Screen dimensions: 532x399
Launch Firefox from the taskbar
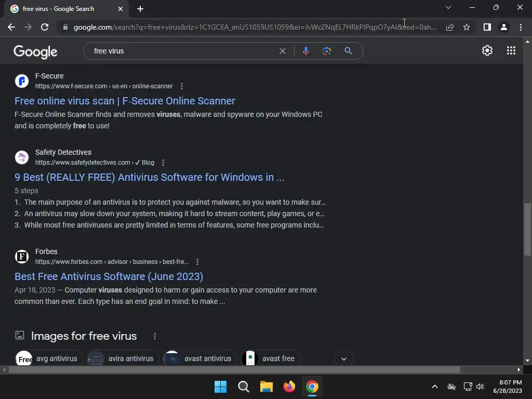(289, 387)
